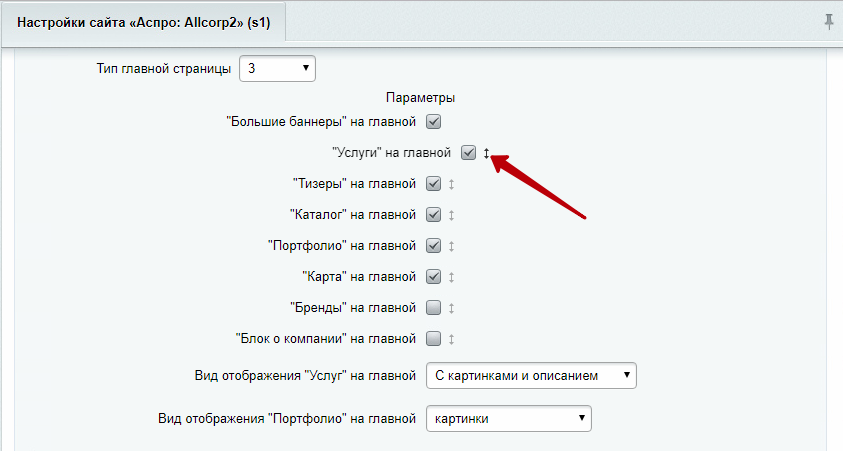Toggle "Большие баннеры" на главной checkbox
The image size is (843, 451).
[433, 121]
